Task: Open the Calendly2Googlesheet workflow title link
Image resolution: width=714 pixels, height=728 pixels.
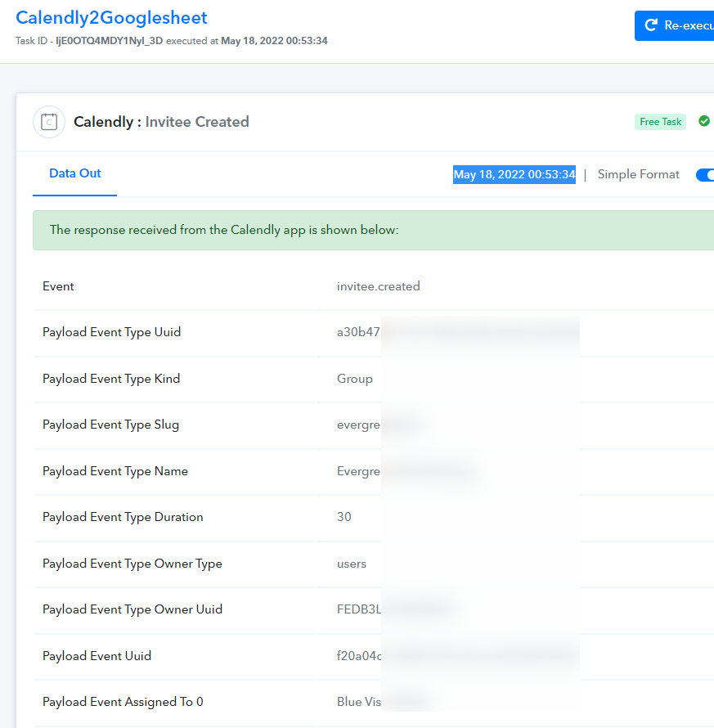Action: pos(111,18)
